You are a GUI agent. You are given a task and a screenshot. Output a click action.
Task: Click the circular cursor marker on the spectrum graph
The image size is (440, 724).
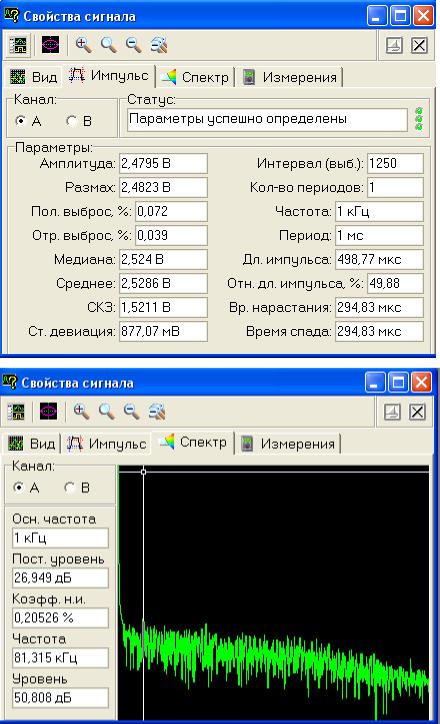point(143,471)
